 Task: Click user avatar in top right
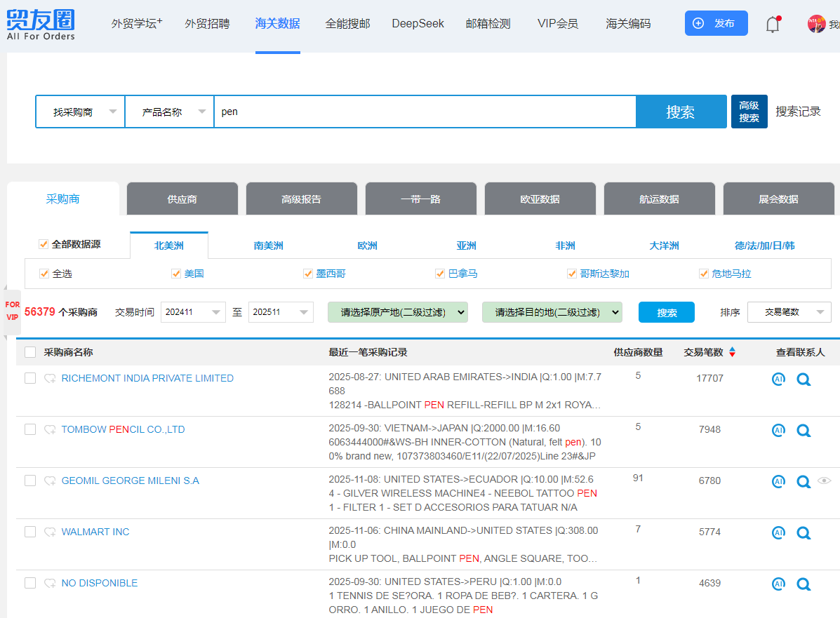point(815,24)
